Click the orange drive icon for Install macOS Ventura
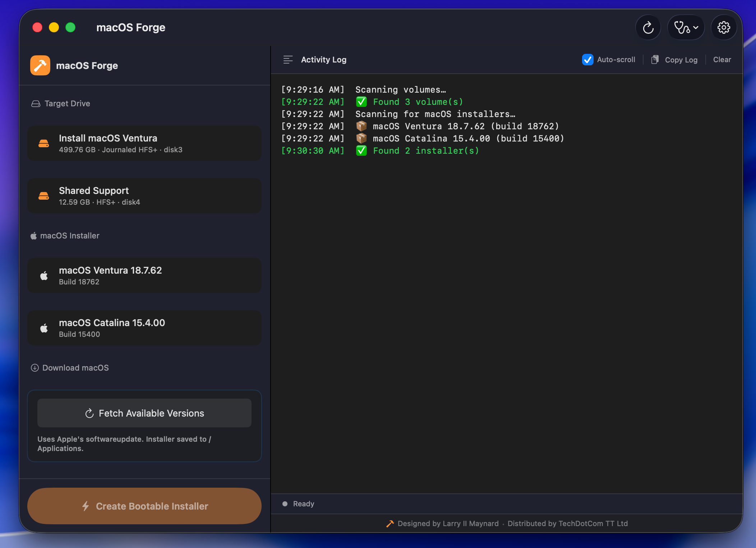The image size is (756, 548). tap(44, 144)
